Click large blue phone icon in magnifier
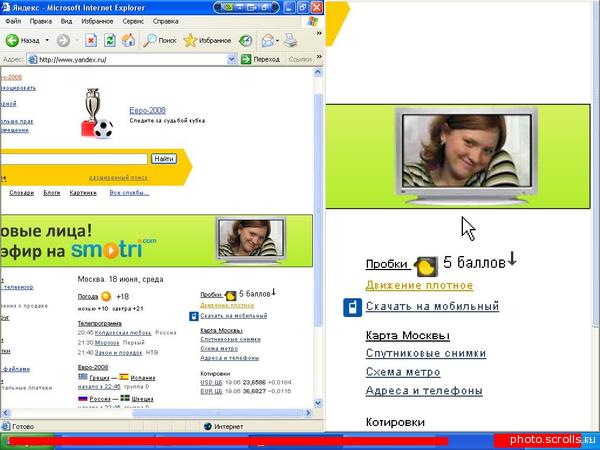Screen dimensions: 600x450 coord(352,307)
